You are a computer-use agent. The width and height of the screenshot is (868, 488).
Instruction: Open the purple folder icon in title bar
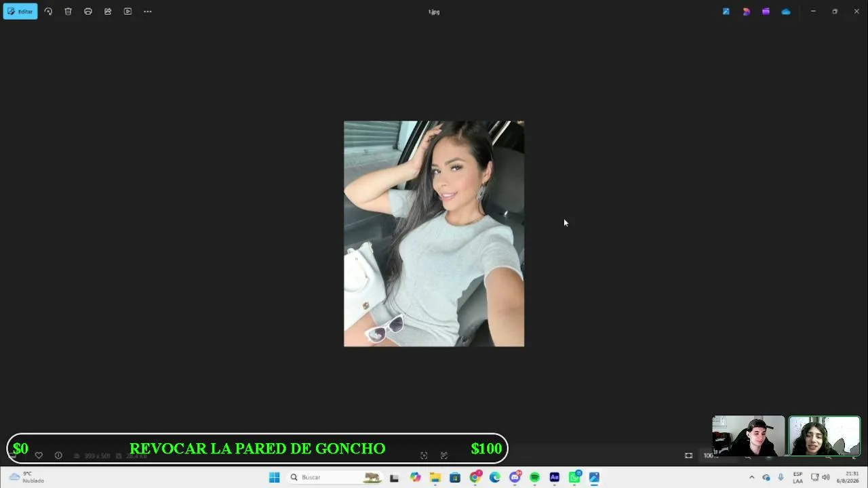click(766, 12)
